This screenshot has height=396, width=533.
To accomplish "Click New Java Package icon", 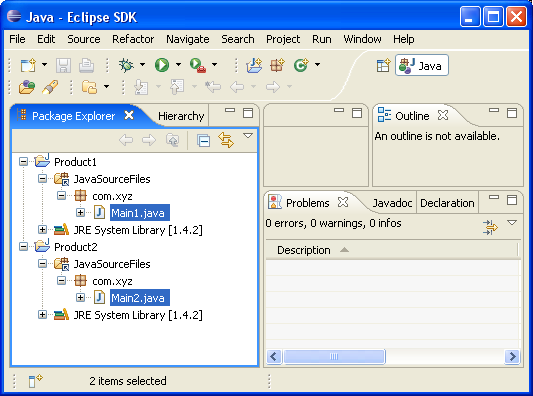I will [x=277, y=65].
